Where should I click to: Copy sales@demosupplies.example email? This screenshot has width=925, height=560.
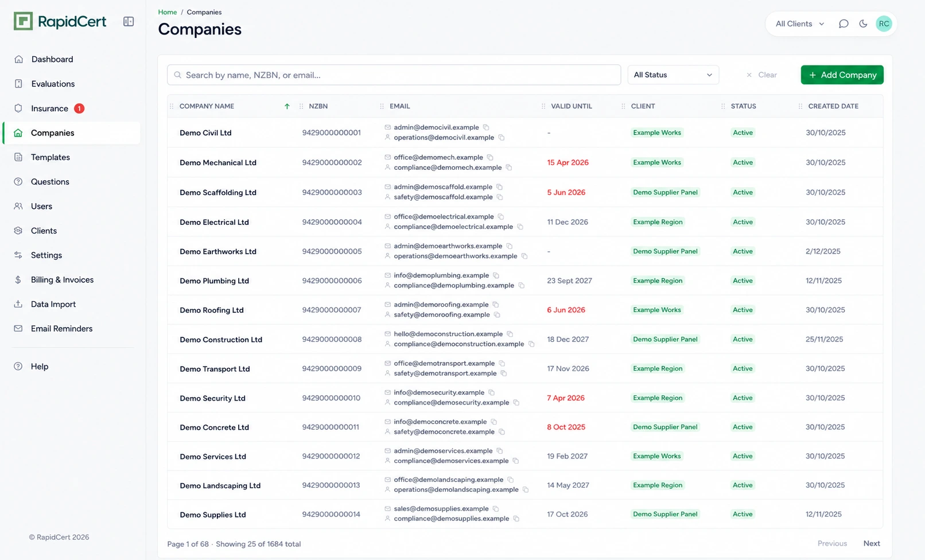point(496,509)
